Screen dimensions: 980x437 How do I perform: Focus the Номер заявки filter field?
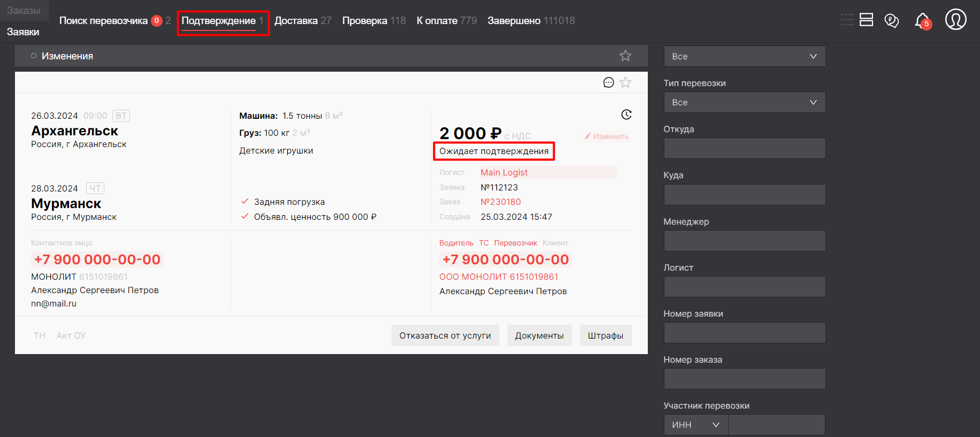pyautogui.click(x=745, y=333)
